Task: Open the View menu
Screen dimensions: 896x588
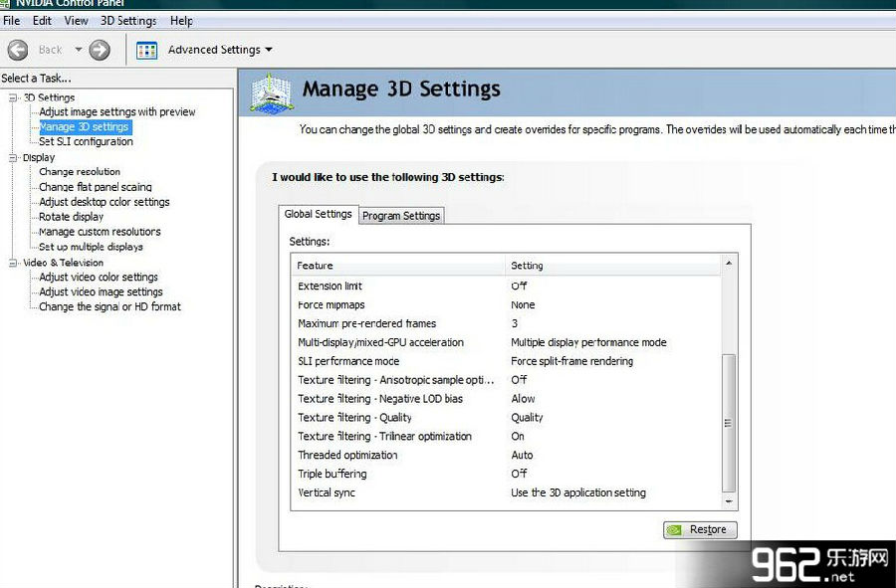Action: pos(76,21)
